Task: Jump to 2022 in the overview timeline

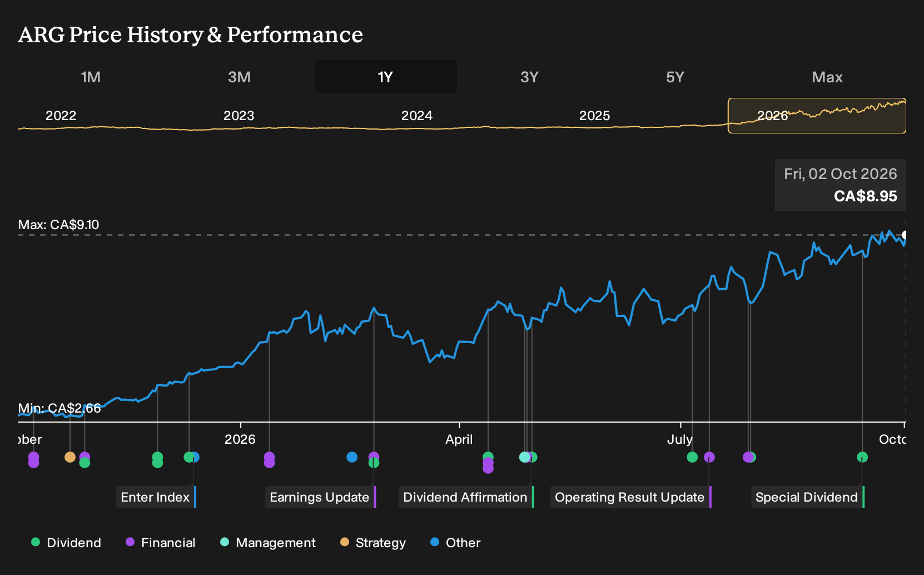Action: [61, 116]
